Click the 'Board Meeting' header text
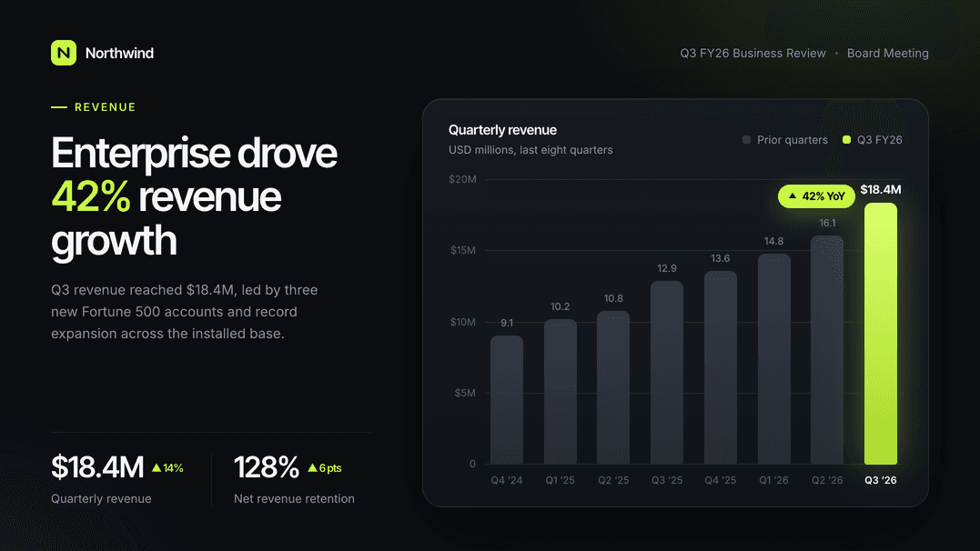The width and height of the screenshot is (980, 551). (x=887, y=53)
